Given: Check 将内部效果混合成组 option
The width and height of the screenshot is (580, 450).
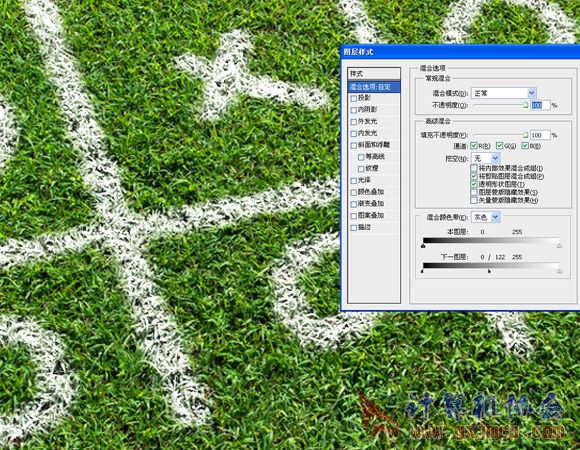Looking at the screenshot, I should pos(474,168).
